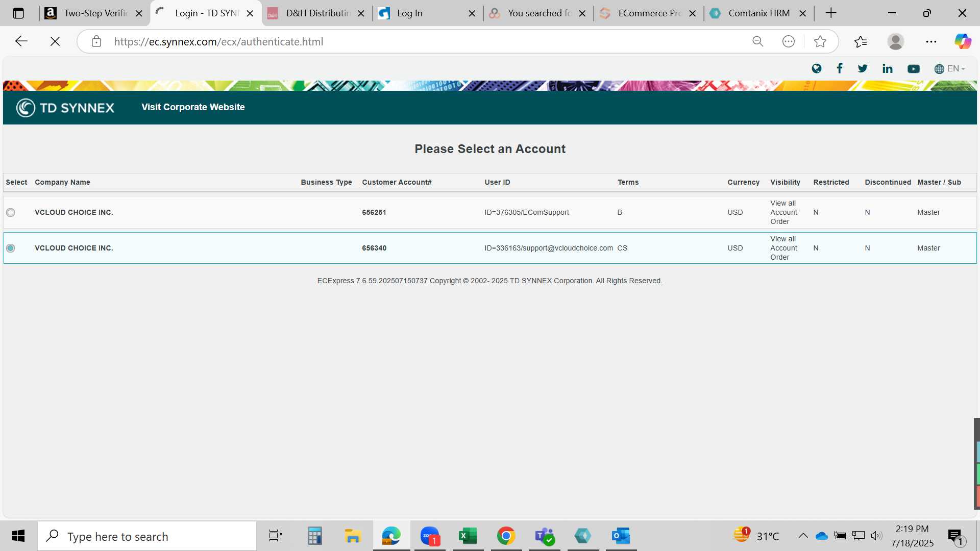980x551 pixels.
Task: Open the Visit Corporate Website link
Action: (193, 107)
